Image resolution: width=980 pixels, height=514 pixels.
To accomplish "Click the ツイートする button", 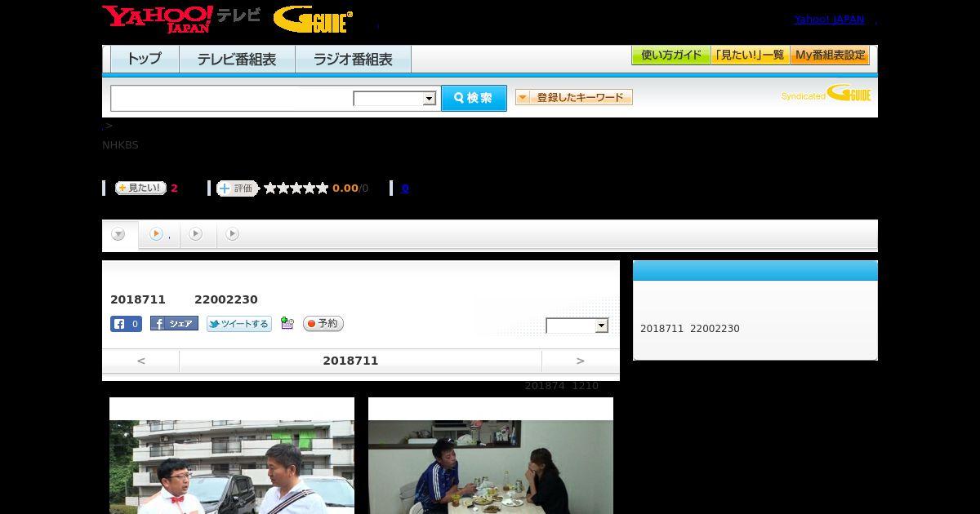I will (x=238, y=324).
